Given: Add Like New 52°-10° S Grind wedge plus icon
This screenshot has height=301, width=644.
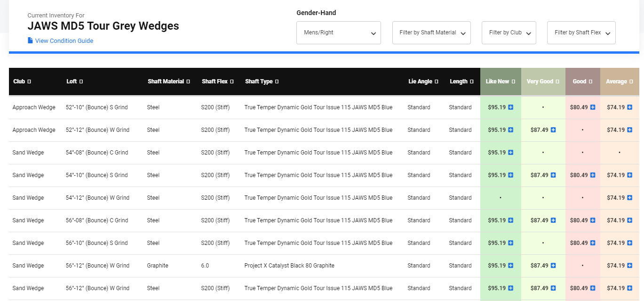Looking at the screenshot, I should [x=511, y=107].
